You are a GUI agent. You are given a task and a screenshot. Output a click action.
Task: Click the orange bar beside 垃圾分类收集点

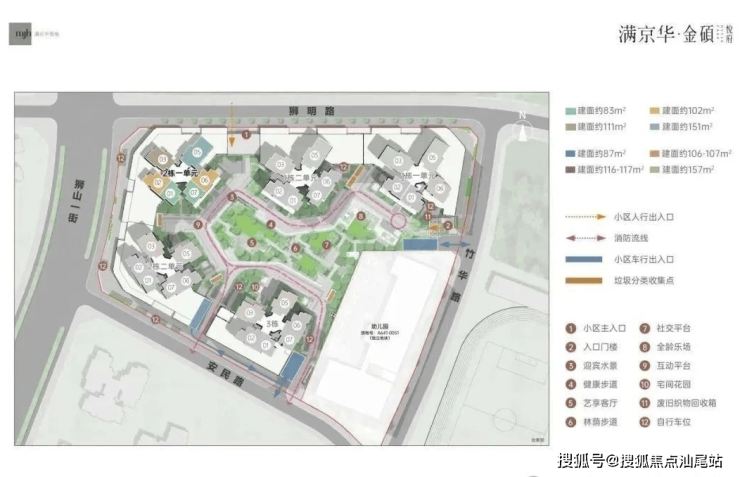pos(584,281)
